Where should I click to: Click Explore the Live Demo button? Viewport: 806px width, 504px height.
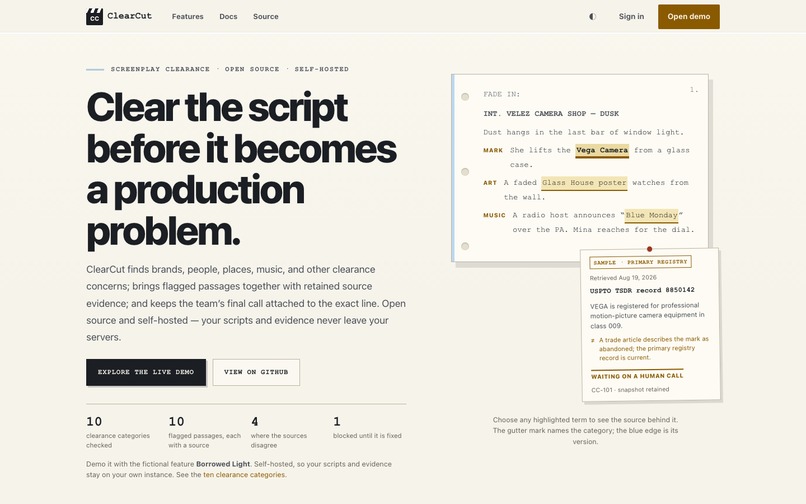(146, 372)
